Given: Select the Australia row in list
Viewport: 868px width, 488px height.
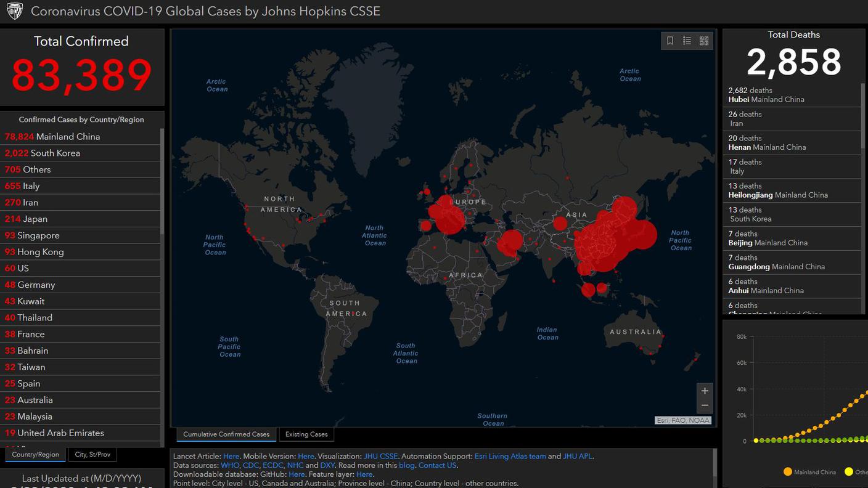Looking at the screenshot, I should tap(80, 400).
